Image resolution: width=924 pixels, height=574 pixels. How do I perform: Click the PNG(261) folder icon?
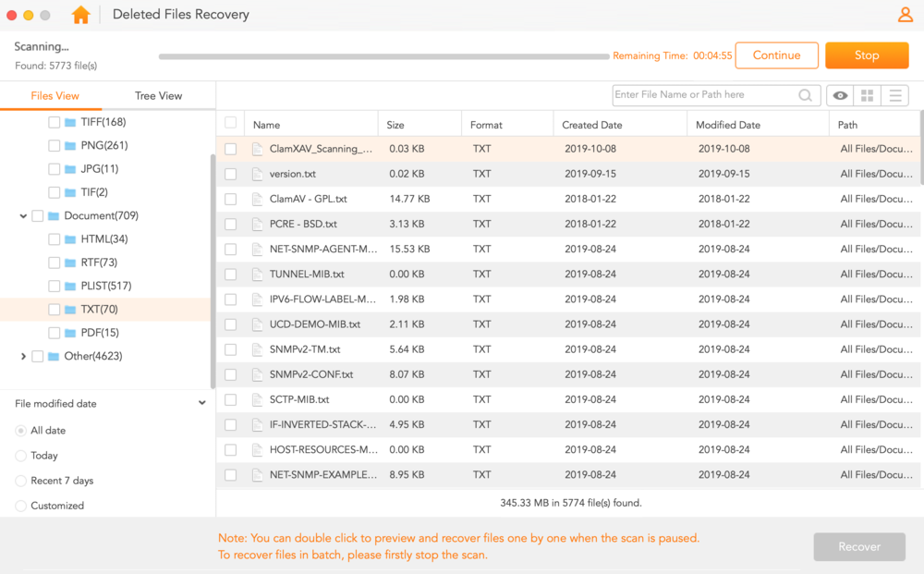click(70, 145)
